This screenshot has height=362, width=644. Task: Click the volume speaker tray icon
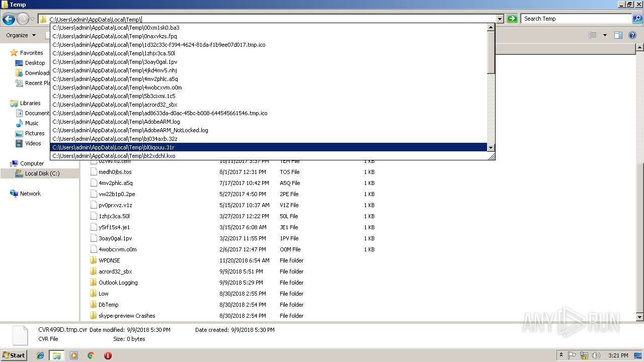[596, 355]
